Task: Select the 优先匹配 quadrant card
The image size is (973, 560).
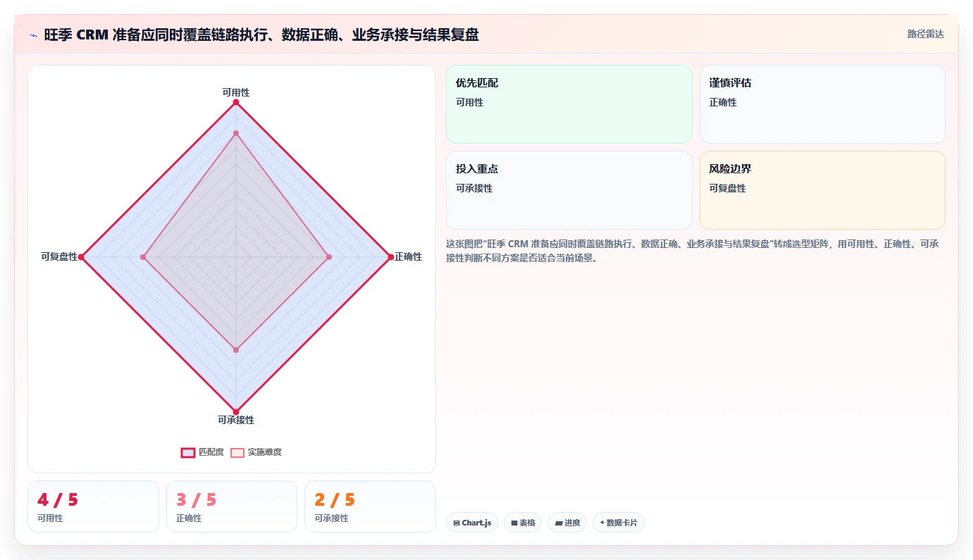Action: coord(569,104)
